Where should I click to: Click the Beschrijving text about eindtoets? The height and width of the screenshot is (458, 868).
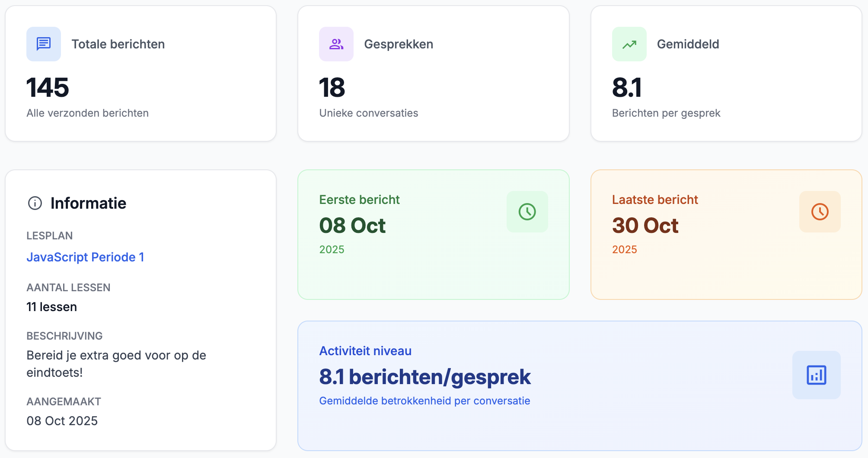(x=117, y=363)
